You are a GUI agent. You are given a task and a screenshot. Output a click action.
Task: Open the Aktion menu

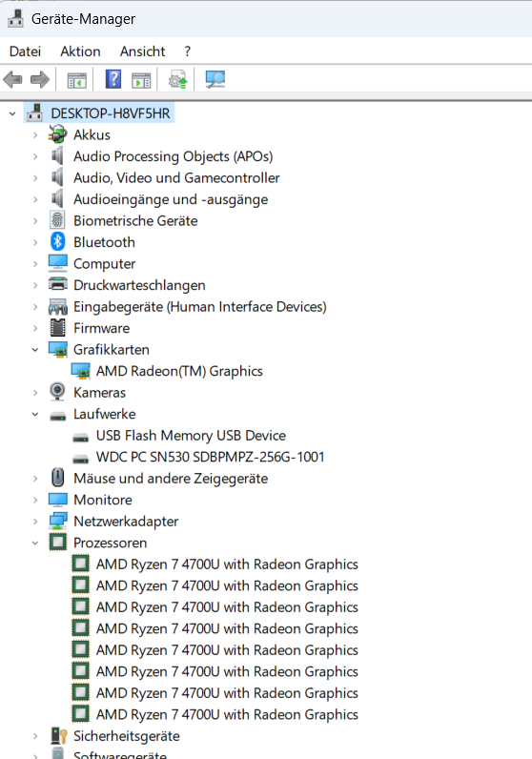click(x=80, y=51)
